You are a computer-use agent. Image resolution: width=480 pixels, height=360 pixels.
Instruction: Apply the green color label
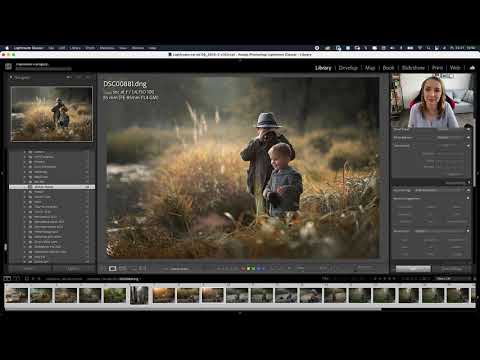click(x=253, y=268)
